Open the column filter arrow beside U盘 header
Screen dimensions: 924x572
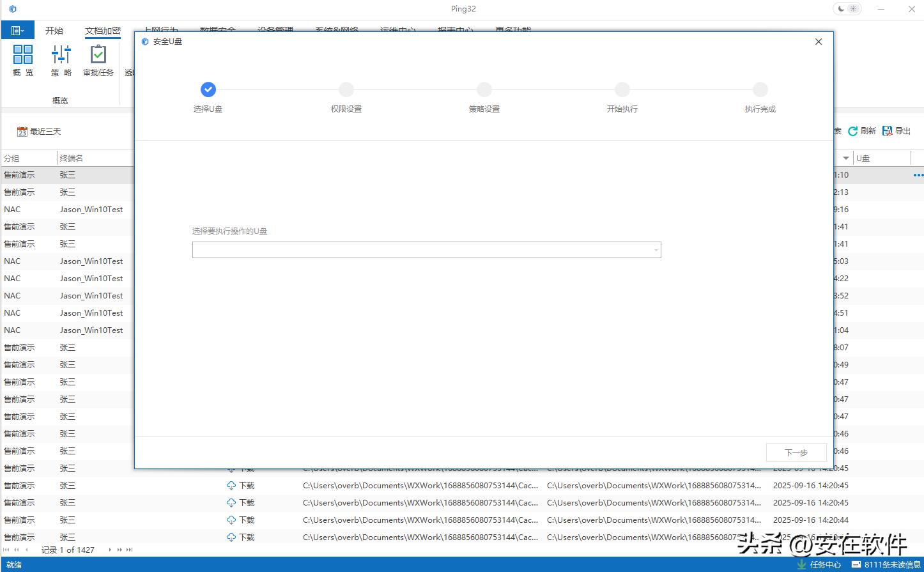(846, 158)
